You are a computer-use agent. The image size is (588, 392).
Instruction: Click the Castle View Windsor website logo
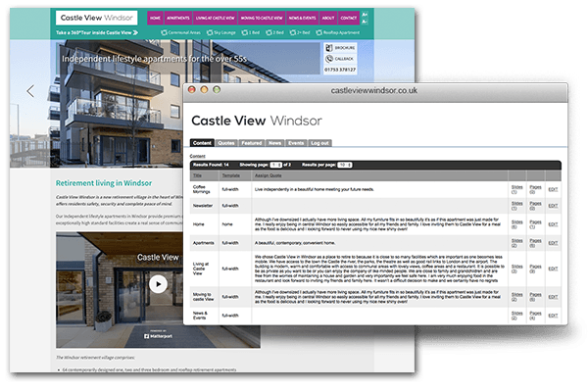[x=97, y=18]
